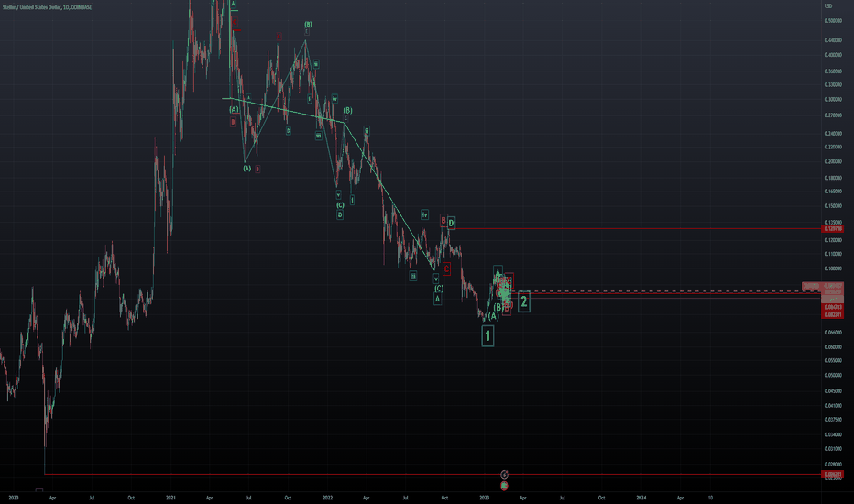The image size is (854, 504).
Task: Click the circular event marker above time axis
Action: (504, 475)
